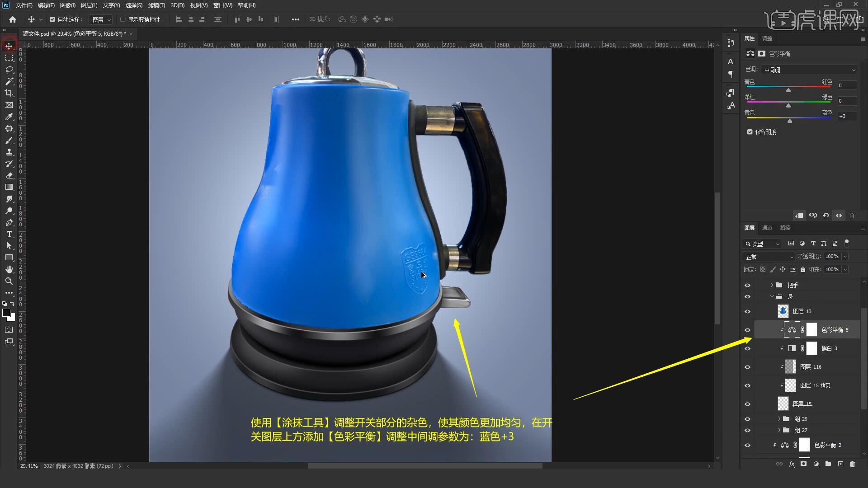Viewport: 868px width, 488px height.
Task: Select the Hand tool
Action: (x=9, y=269)
